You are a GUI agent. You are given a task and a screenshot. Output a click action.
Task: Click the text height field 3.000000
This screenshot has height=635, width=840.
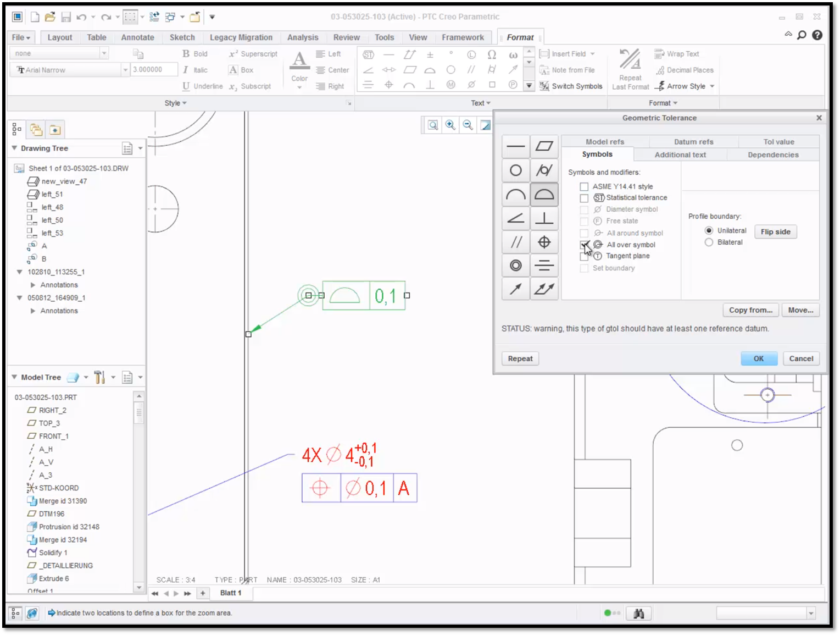(153, 70)
